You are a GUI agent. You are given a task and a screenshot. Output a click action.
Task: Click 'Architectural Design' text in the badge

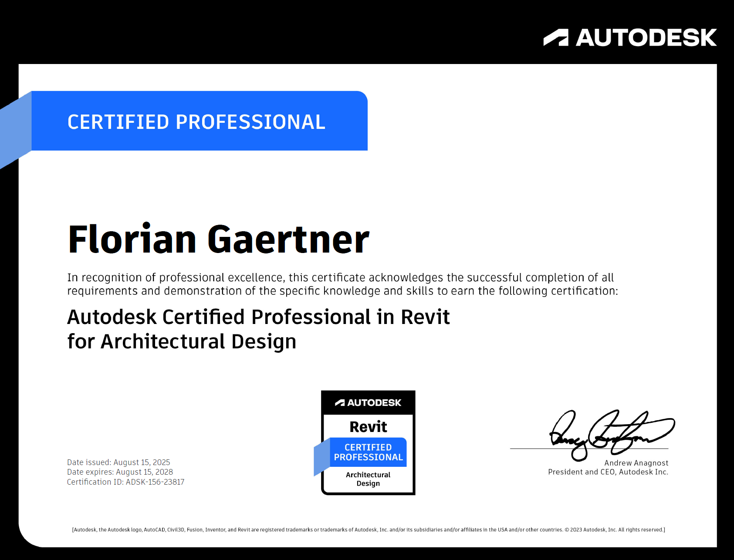(x=368, y=479)
